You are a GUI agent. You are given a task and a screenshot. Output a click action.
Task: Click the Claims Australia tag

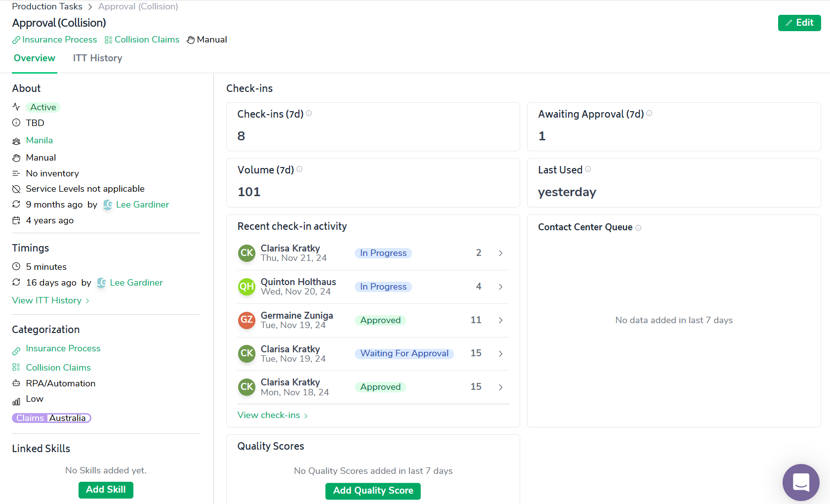[51, 418]
